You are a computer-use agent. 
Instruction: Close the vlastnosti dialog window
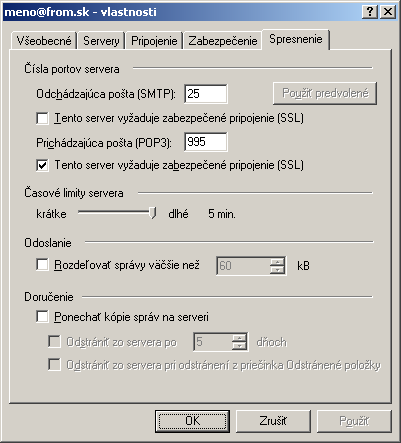click(388, 12)
